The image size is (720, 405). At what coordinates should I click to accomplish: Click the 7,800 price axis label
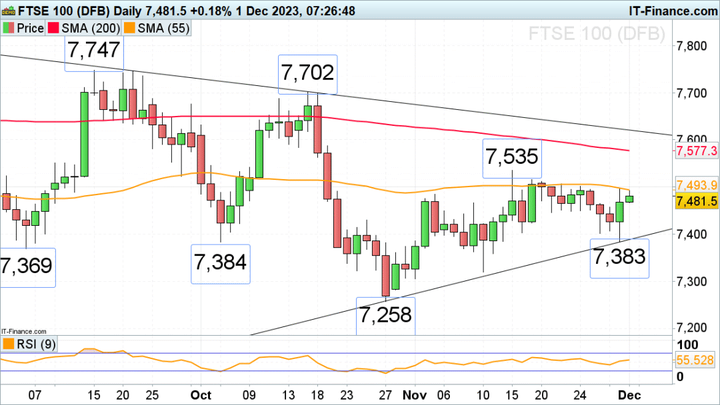(691, 46)
